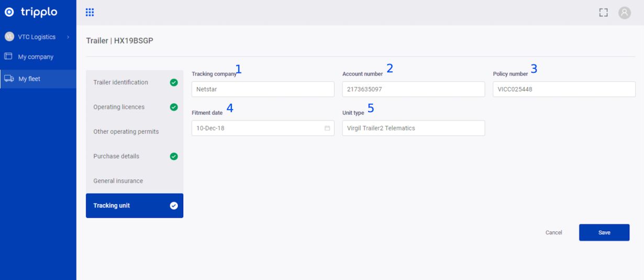Click the tripplo logo icon
This screenshot has height=280, width=644.
pyautogui.click(x=9, y=12)
